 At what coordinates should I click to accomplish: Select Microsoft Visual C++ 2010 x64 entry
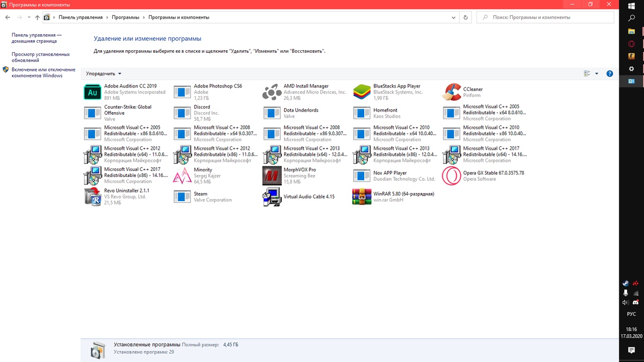[395, 134]
